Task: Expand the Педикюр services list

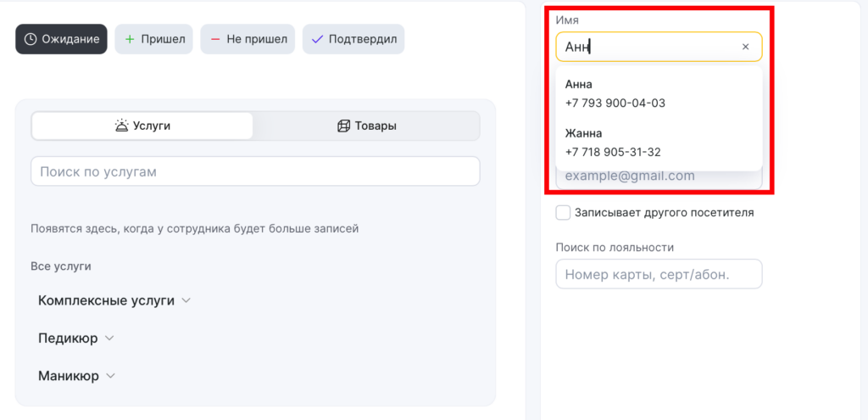Action: pos(108,338)
